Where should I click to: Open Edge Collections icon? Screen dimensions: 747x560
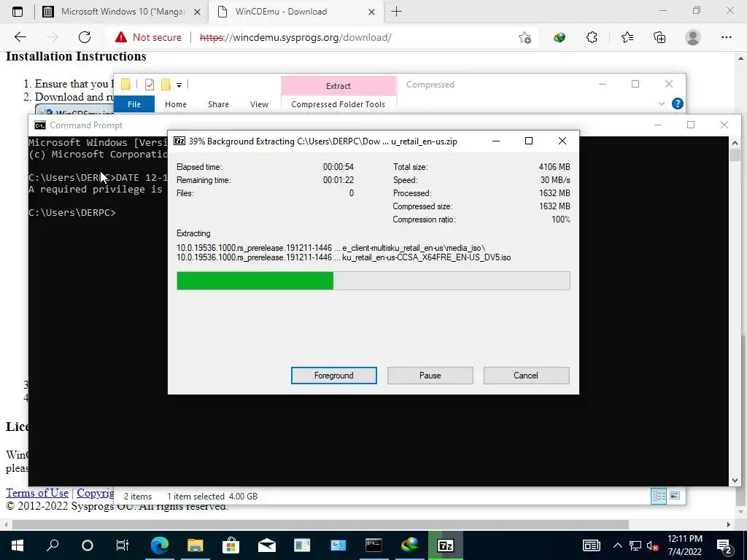tap(659, 37)
